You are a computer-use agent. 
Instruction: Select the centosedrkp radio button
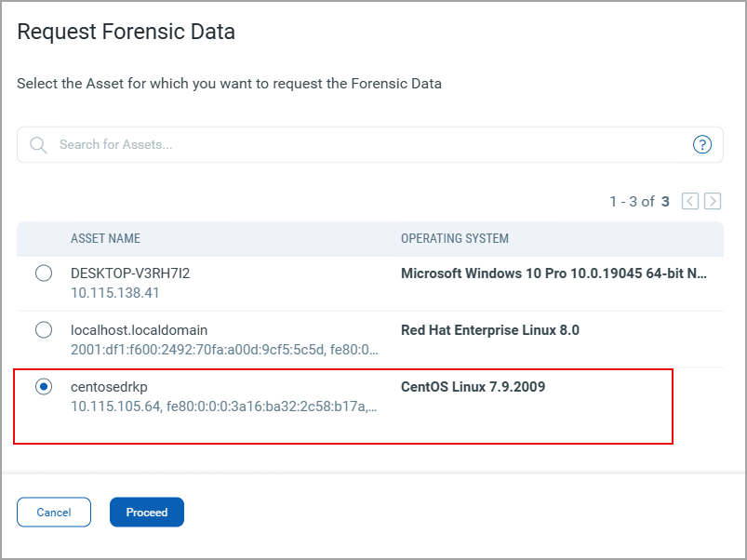coord(44,387)
